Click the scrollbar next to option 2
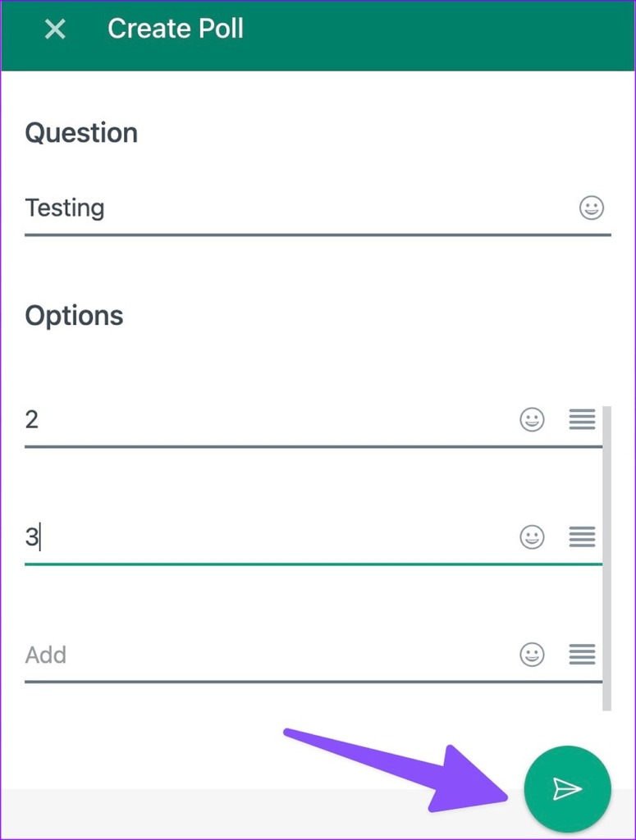This screenshot has height=840, width=636. click(606, 419)
